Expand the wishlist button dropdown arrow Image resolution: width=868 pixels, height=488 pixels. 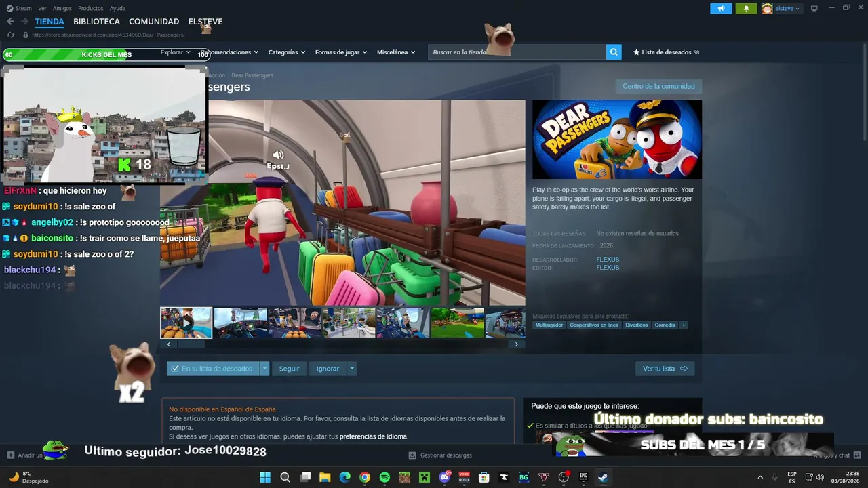(264, 369)
